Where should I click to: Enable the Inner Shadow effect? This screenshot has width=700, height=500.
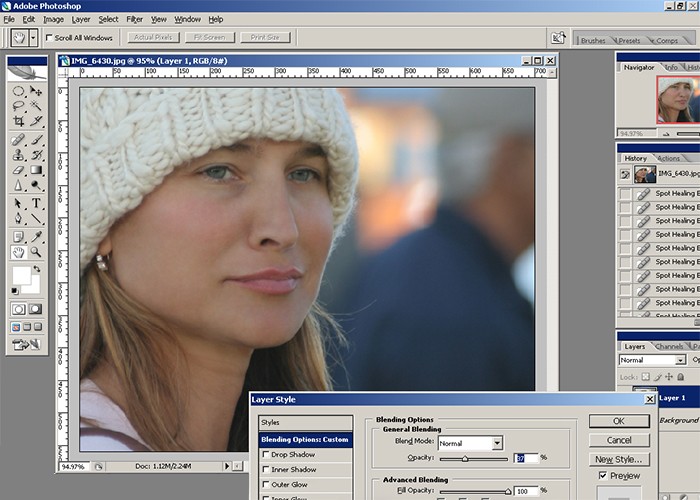click(x=266, y=470)
